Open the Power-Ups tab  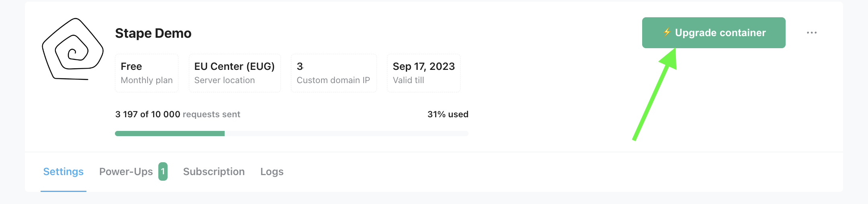(x=126, y=171)
